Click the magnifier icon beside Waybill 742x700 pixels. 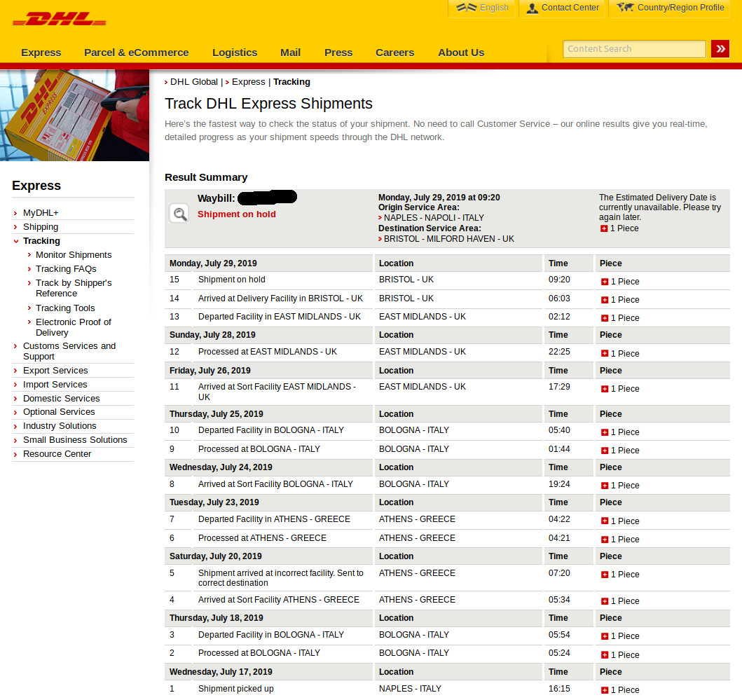(x=179, y=214)
